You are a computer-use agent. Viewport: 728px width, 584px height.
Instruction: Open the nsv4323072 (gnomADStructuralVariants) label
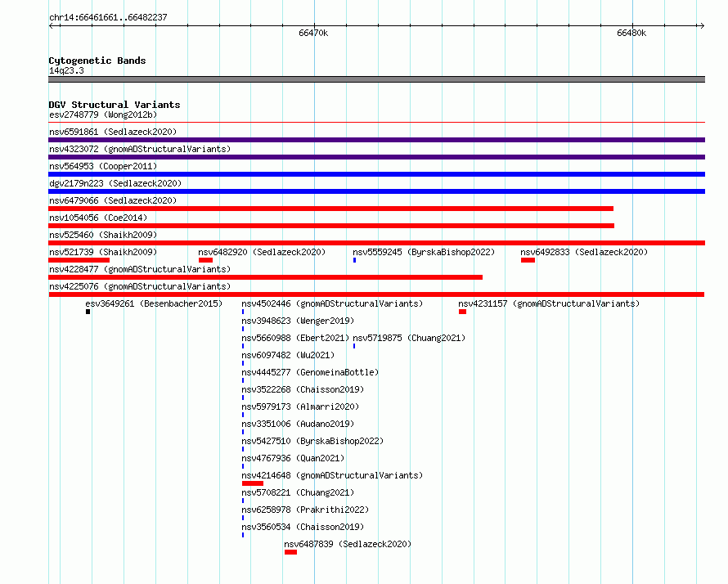(140, 149)
